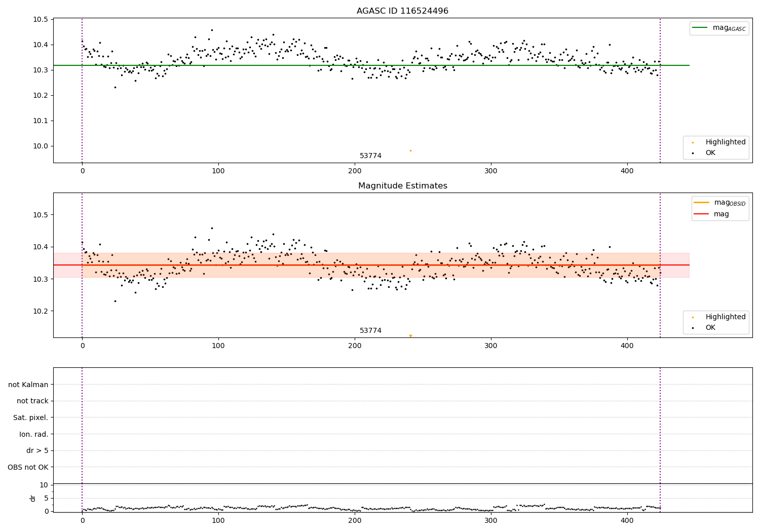Click the '200' x-axis tick in bottom plot
The image size is (760, 532).
(355, 520)
